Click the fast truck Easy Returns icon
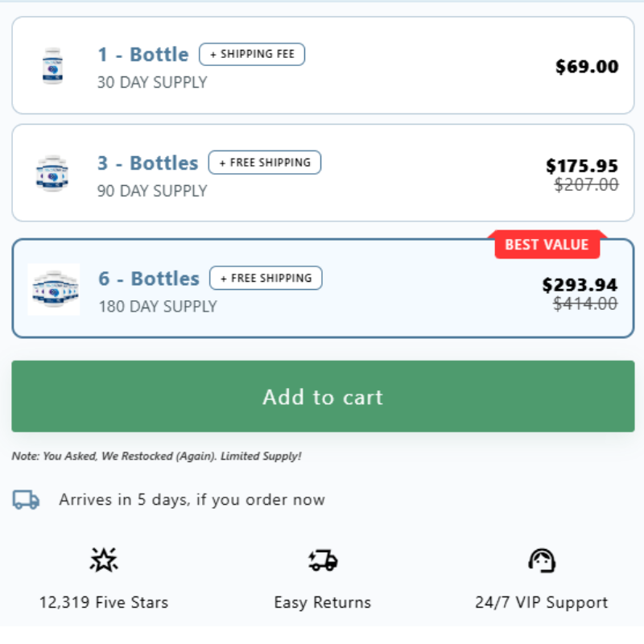 (323, 560)
